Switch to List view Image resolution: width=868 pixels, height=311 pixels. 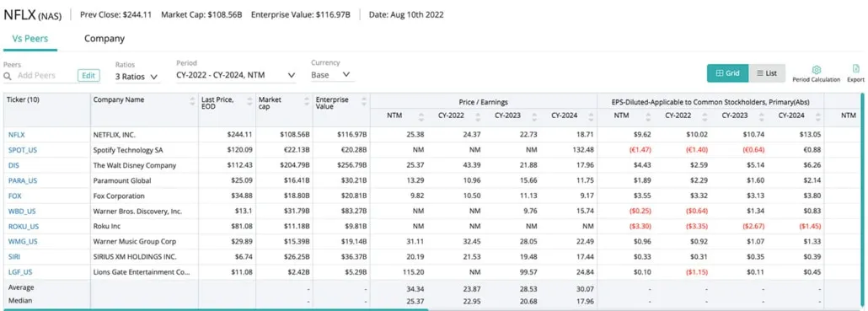pos(767,73)
